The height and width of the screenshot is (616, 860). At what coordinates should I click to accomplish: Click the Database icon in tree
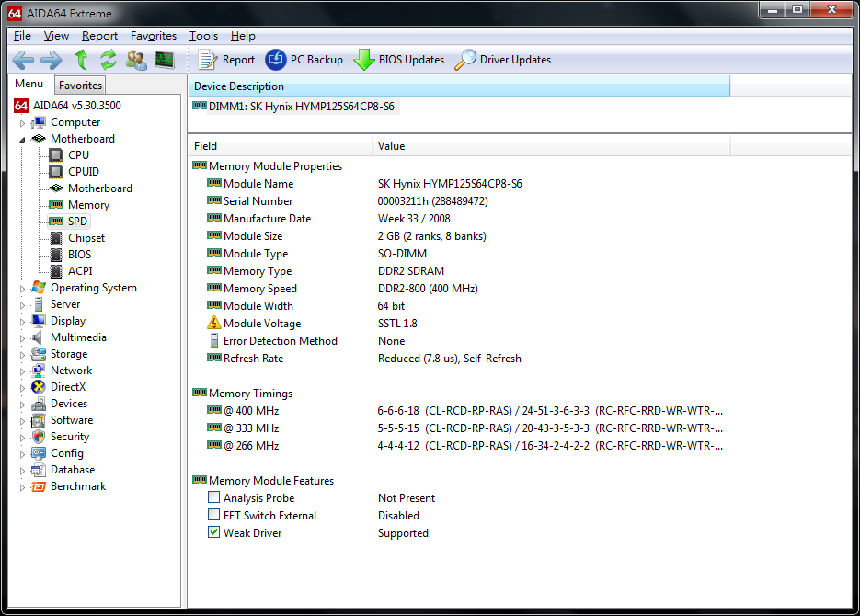click(x=39, y=470)
